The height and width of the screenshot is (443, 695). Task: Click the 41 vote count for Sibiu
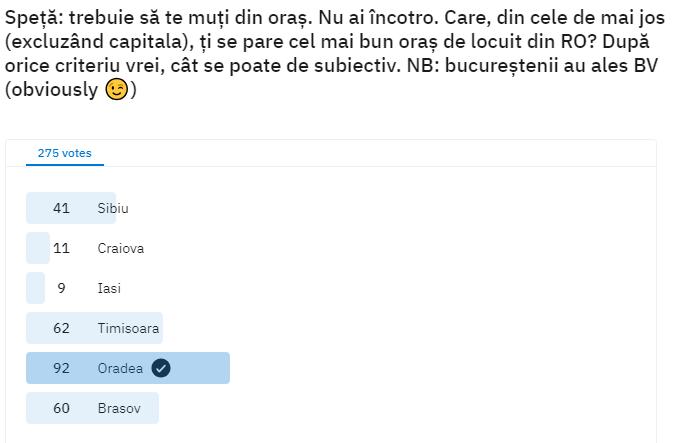(61, 208)
